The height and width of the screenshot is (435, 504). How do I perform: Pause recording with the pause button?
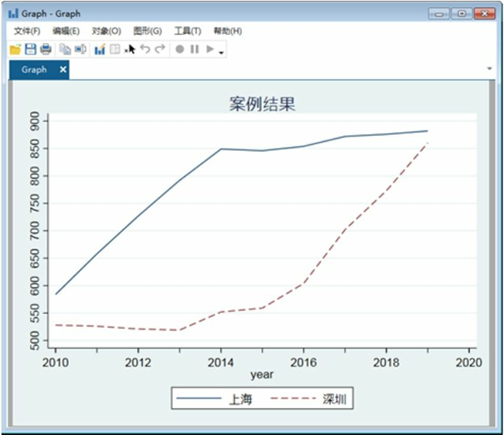(x=195, y=49)
